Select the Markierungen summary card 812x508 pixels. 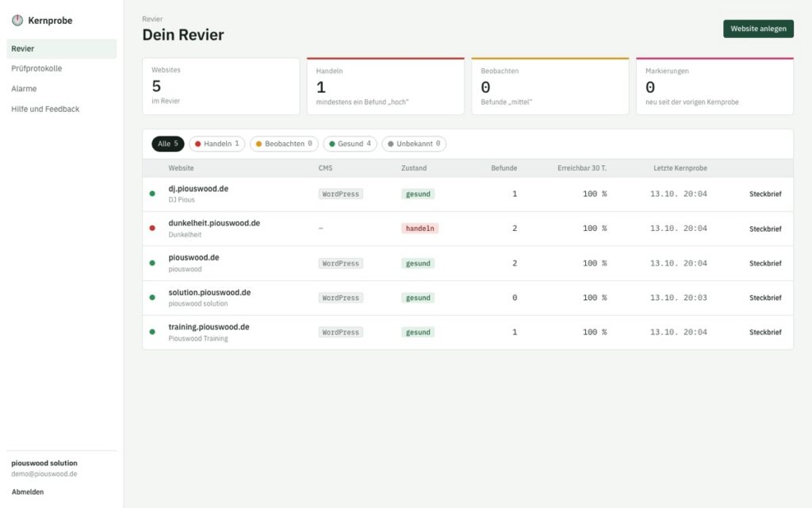(714, 86)
